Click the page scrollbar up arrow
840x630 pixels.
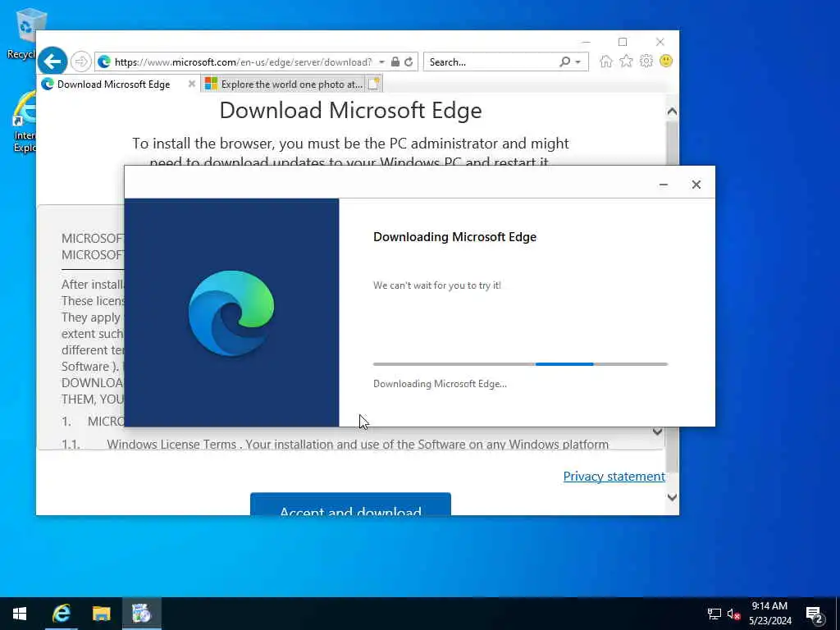click(x=672, y=112)
